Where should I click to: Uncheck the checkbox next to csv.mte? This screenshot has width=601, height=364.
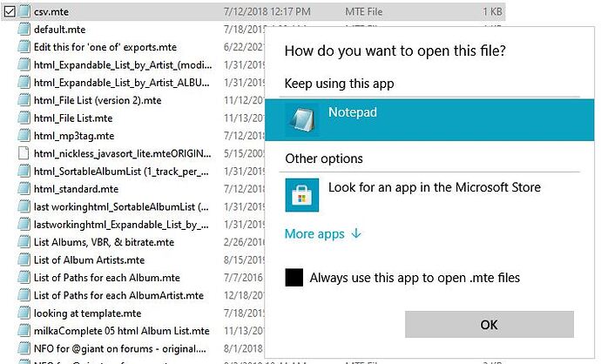click(10, 11)
